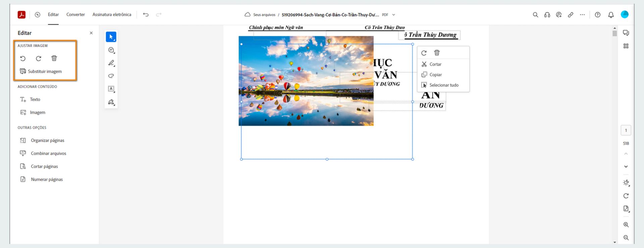
Task: Rotate icon in floating context menu
Action: click(424, 53)
